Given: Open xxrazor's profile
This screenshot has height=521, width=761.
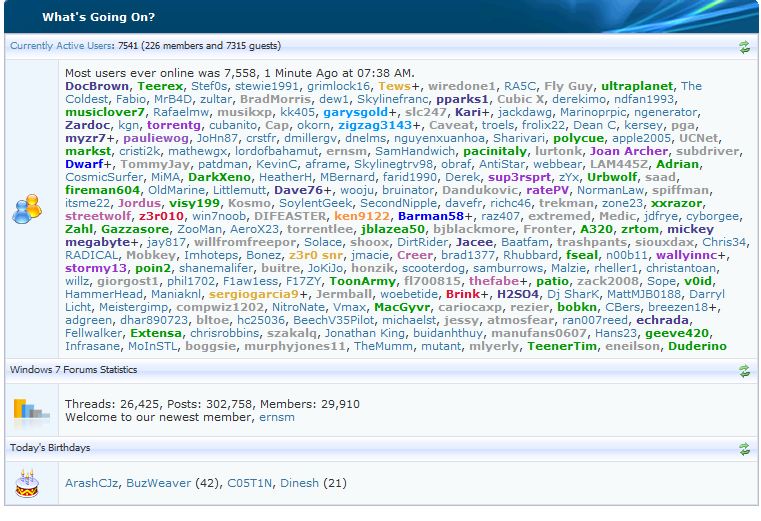Looking at the screenshot, I should coord(676,203).
